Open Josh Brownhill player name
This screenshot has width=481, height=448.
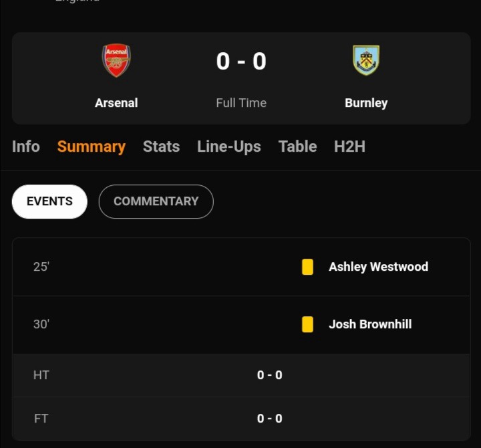point(370,324)
